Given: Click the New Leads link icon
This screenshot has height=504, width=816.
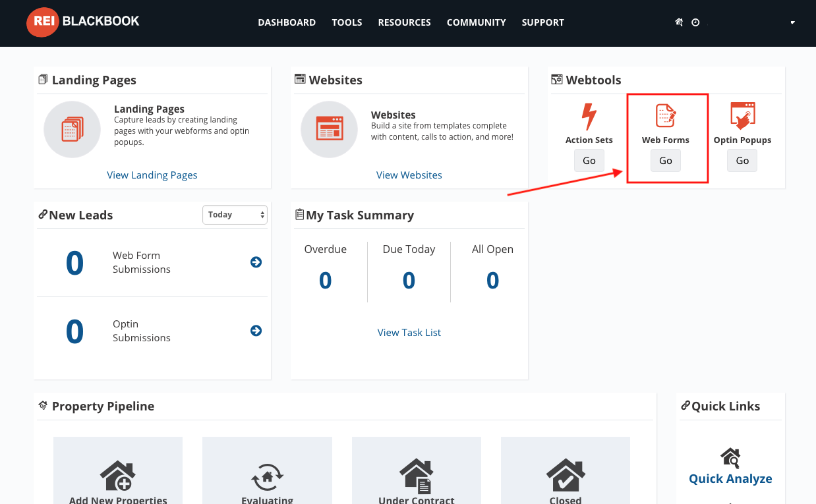Looking at the screenshot, I should coord(43,215).
